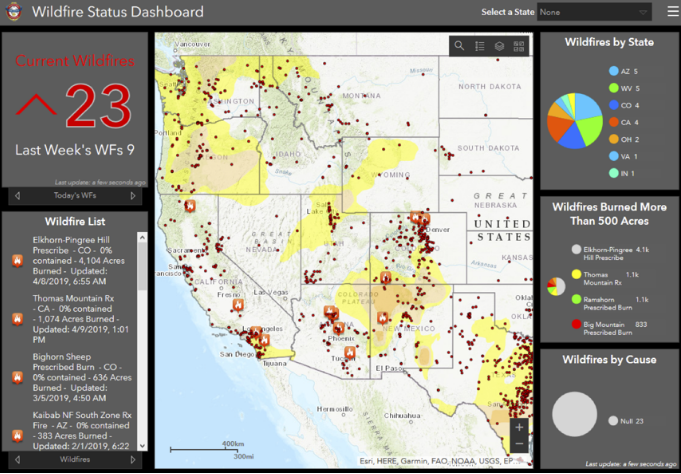This screenshot has height=474, width=681.
Task: Open the basemap gallery grid
Action: click(520, 46)
